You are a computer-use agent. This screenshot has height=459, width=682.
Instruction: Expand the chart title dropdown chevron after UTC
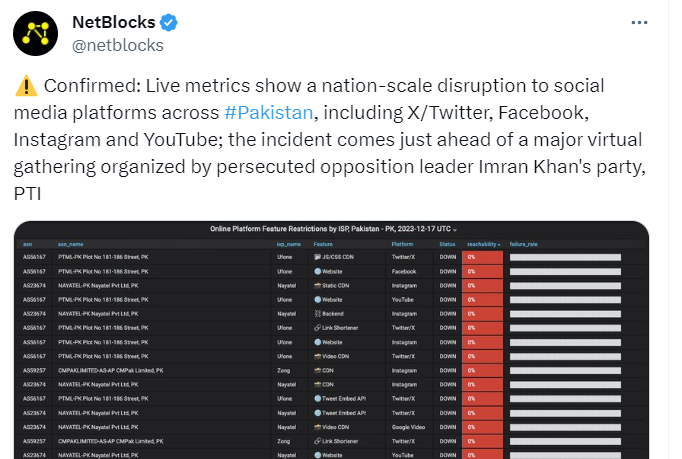click(455, 230)
